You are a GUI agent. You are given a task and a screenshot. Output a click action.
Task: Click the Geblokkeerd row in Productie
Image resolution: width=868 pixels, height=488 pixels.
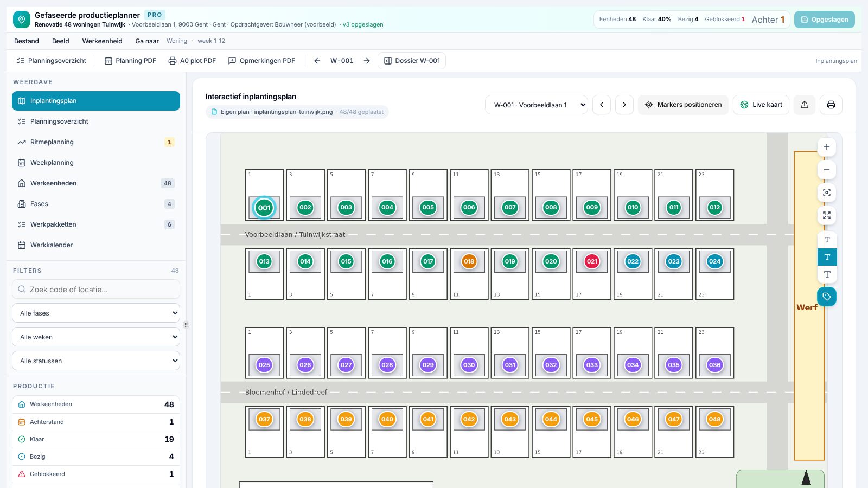pyautogui.click(x=96, y=474)
